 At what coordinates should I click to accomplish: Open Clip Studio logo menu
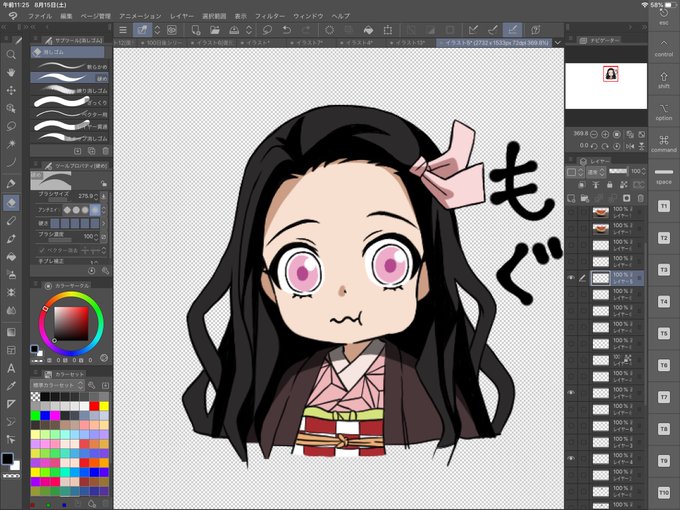click(x=13, y=16)
